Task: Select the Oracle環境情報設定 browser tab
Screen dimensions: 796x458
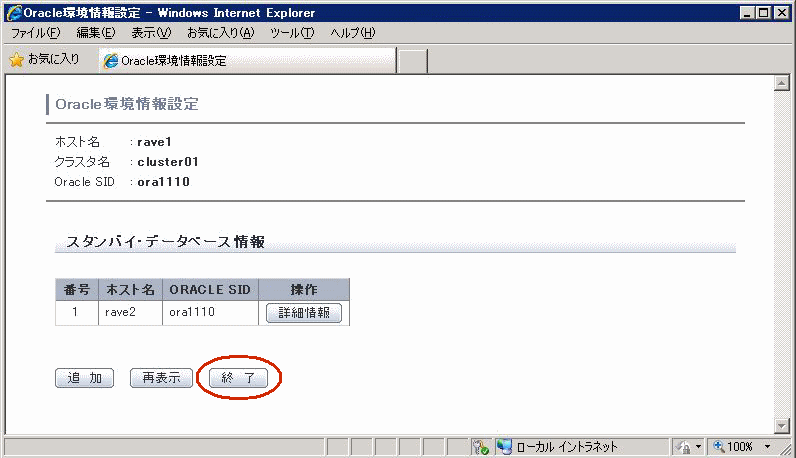Action: (247, 61)
